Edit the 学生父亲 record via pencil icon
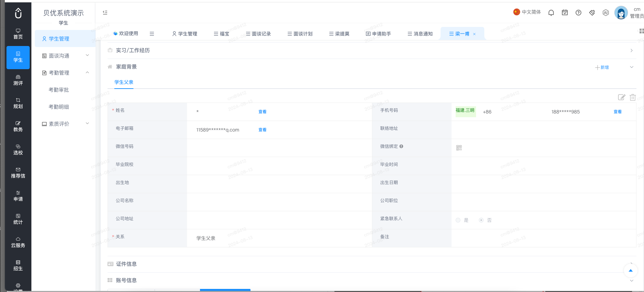Screen dimensions: 644x292 pyautogui.click(x=621, y=97)
